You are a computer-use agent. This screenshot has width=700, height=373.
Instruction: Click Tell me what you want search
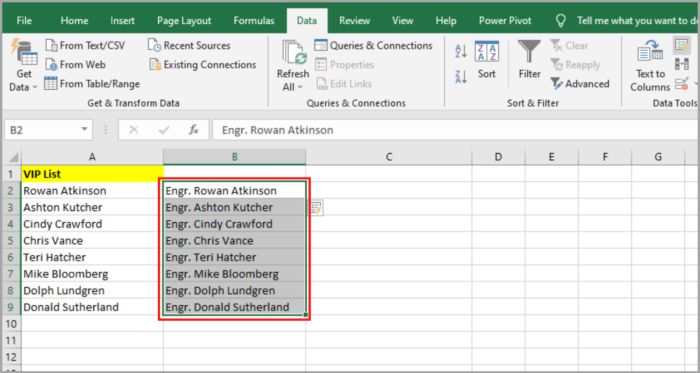point(638,21)
